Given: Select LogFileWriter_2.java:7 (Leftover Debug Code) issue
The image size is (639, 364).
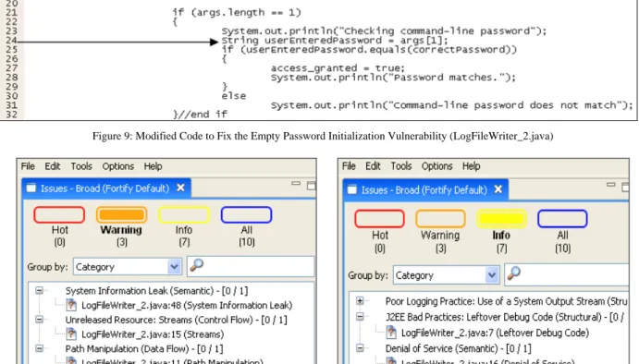Looking at the screenshot, I should [495, 333].
